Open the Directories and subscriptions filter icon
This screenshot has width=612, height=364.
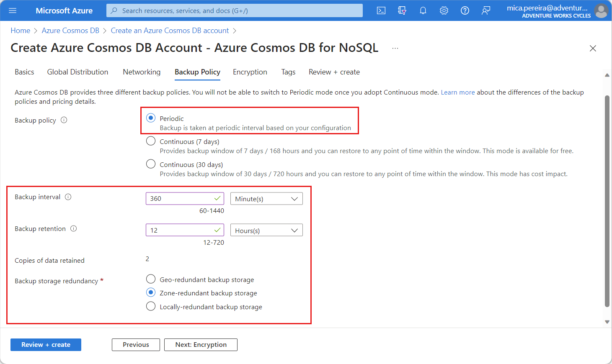pyautogui.click(x=402, y=10)
